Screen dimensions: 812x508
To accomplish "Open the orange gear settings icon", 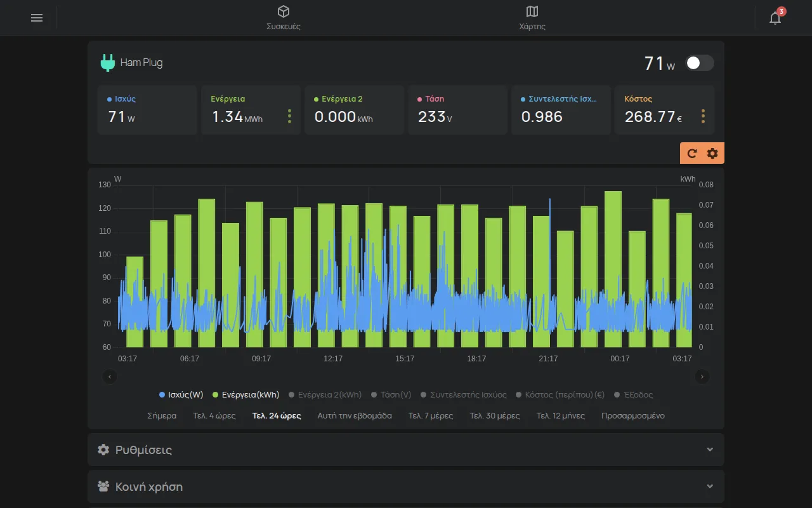I will pyautogui.click(x=712, y=153).
